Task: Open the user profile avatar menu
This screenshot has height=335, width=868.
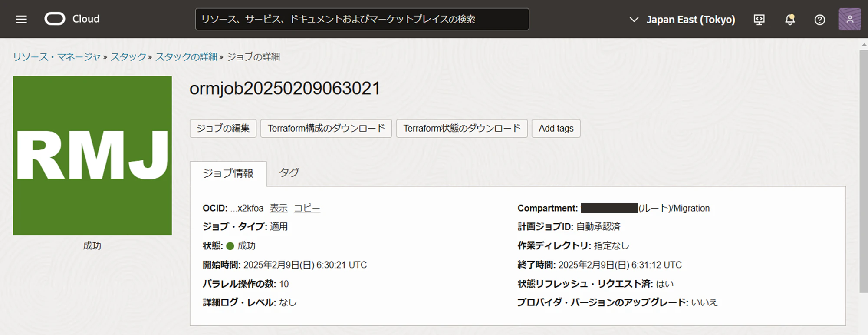Action: point(850,19)
